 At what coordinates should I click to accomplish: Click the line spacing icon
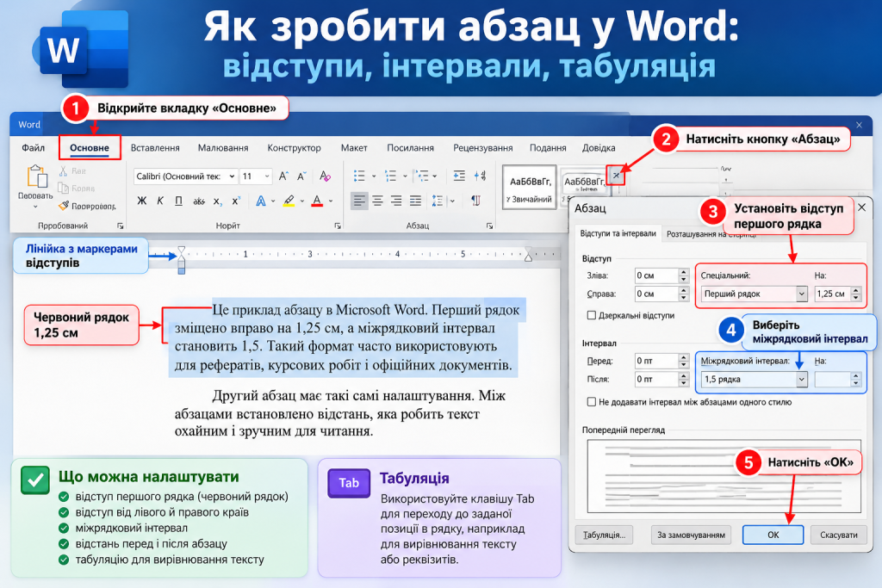coord(437,201)
